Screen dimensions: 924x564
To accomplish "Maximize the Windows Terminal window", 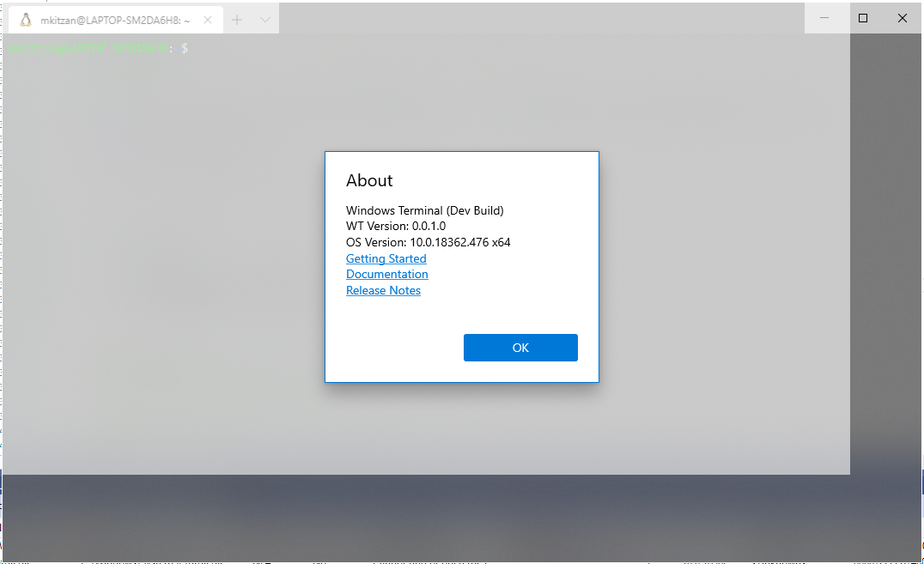I will click(863, 18).
